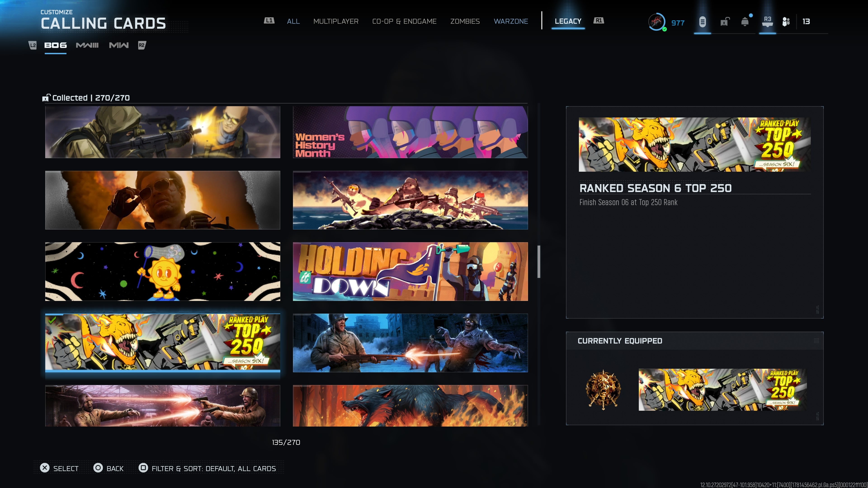The image size is (868, 488).
Task: Open the CO-OP & ENDGAME tab
Action: click(404, 21)
